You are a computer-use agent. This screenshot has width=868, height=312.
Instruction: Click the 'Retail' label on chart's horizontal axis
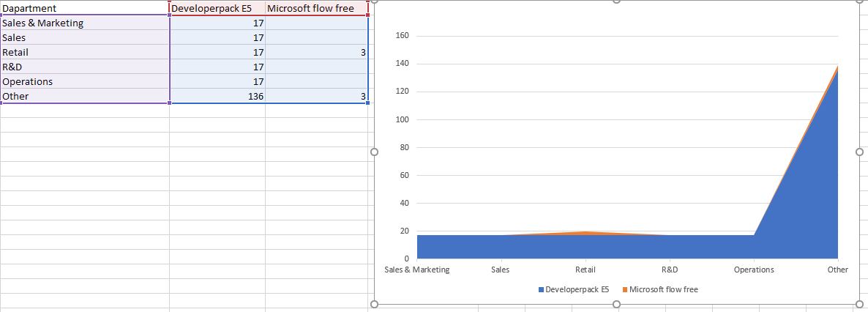(585, 270)
